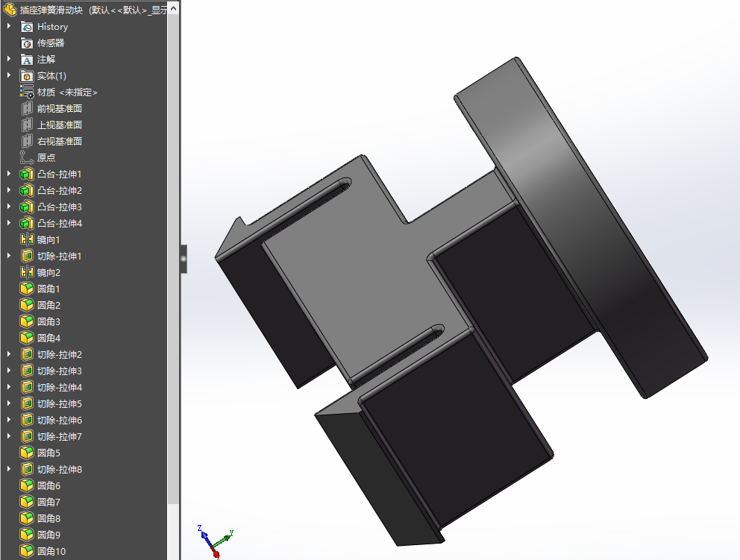This screenshot has width=740, height=560.
Task: Click the 3D slider block model in viewport
Action: pos(460,302)
